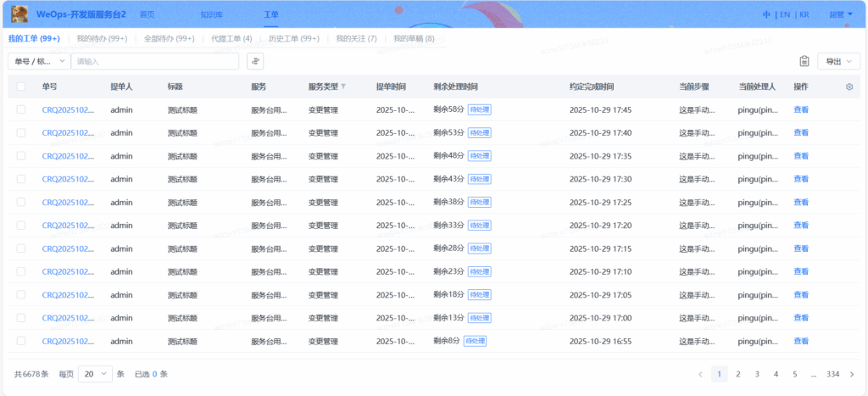
Task: Click the clipboard icon beside 导出
Action: click(804, 61)
